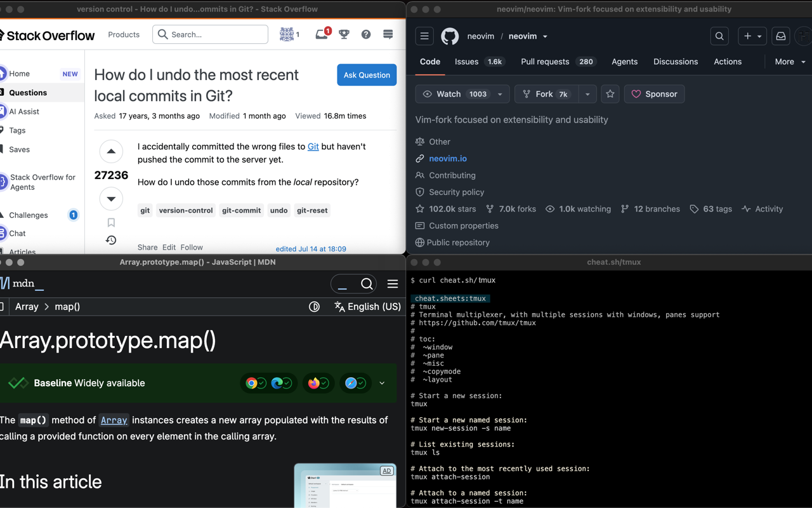Click Stack Overflow help question-mark icon
812x508 pixels.
(366, 34)
